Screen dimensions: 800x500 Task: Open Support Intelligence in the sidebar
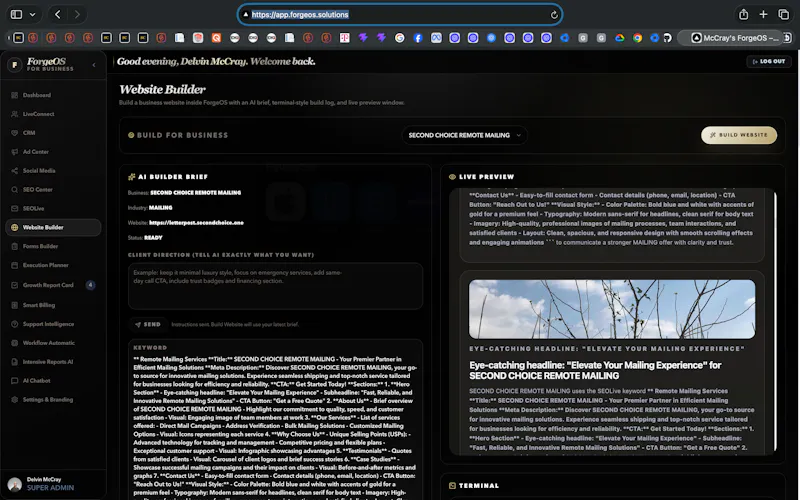53,324
